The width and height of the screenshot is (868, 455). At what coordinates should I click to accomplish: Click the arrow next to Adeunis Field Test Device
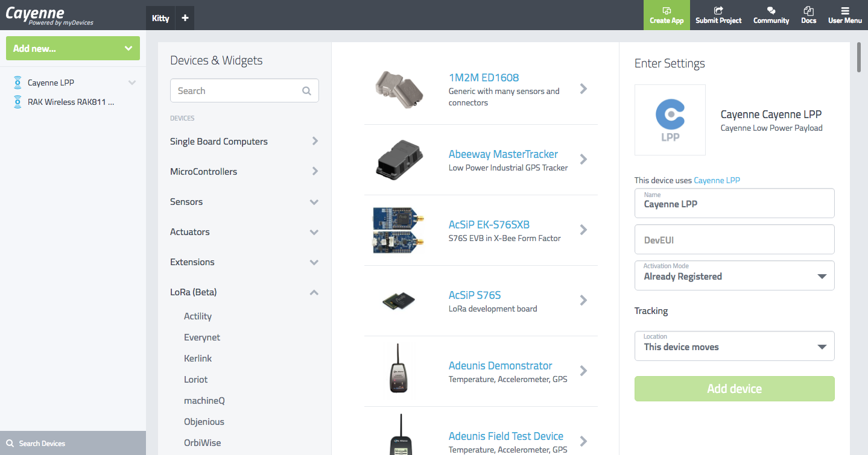[583, 441]
